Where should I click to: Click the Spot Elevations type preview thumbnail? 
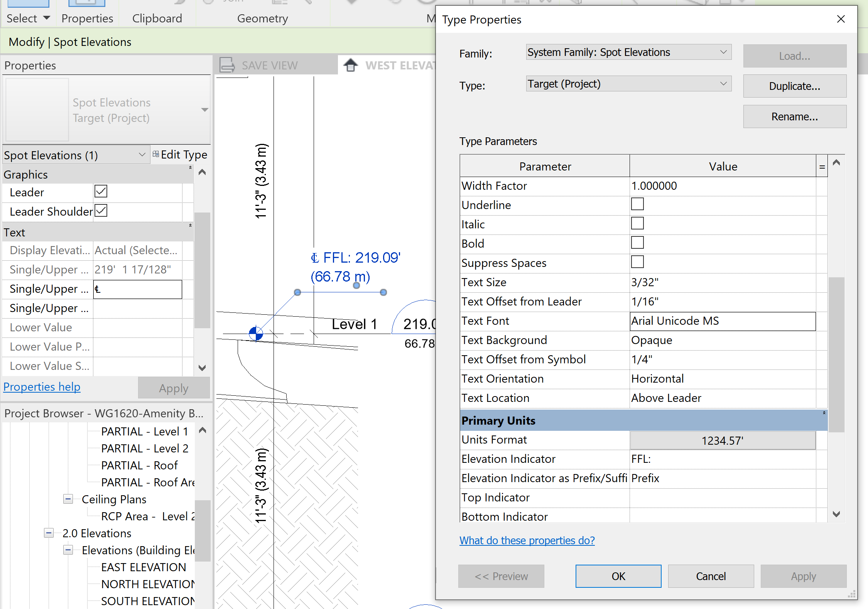click(36, 109)
